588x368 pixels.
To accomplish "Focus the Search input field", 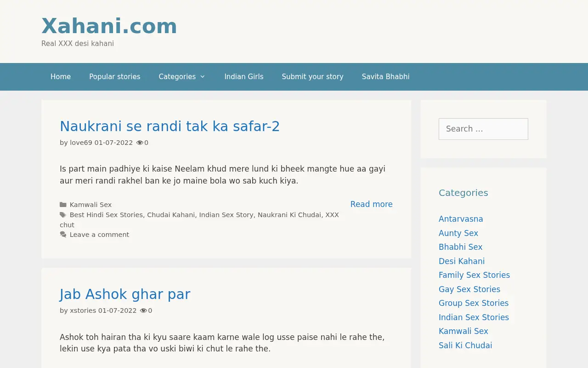I will pyautogui.click(x=483, y=129).
